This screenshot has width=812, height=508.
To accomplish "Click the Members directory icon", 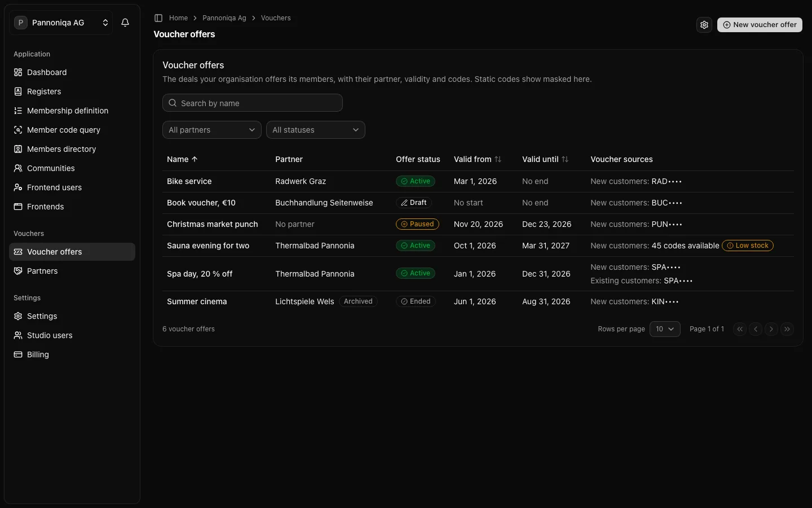I will click(x=18, y=149).
